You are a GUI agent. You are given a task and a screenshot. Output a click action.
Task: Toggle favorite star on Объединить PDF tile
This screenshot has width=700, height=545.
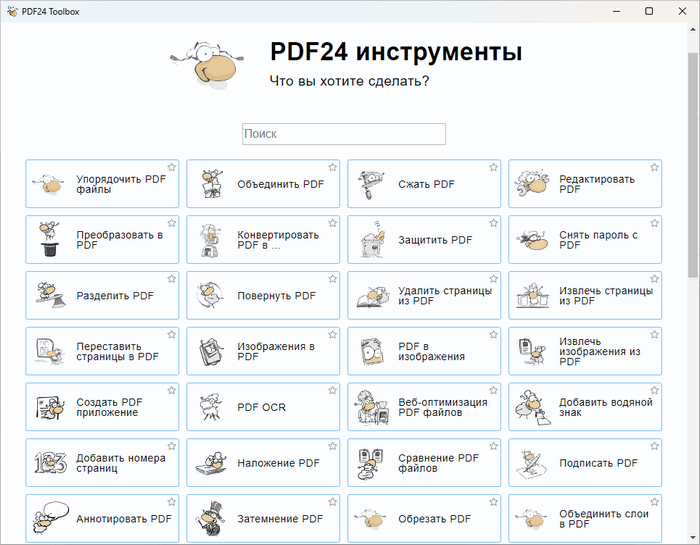[x=333, y=167]
